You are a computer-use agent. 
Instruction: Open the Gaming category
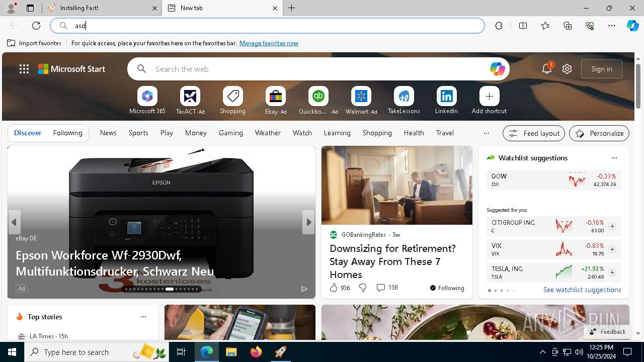(231, 133)
